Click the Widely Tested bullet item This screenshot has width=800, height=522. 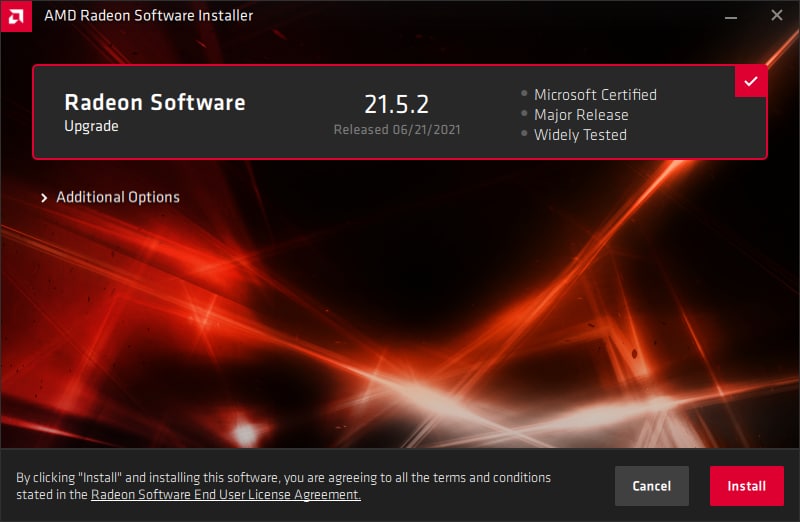pos(580,135)
